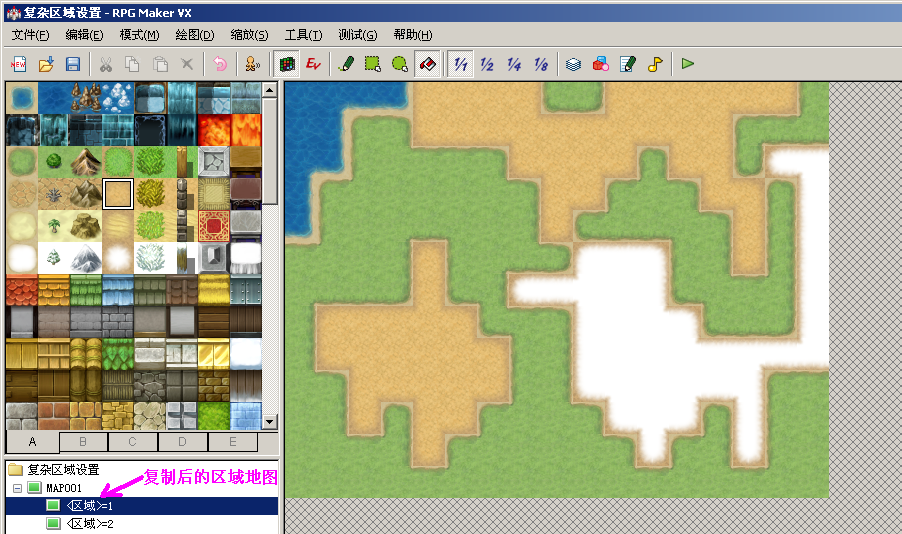This screenshot has width=902, height=534.
Task: Pick the red roof tile
Action: tap(22, 290)
